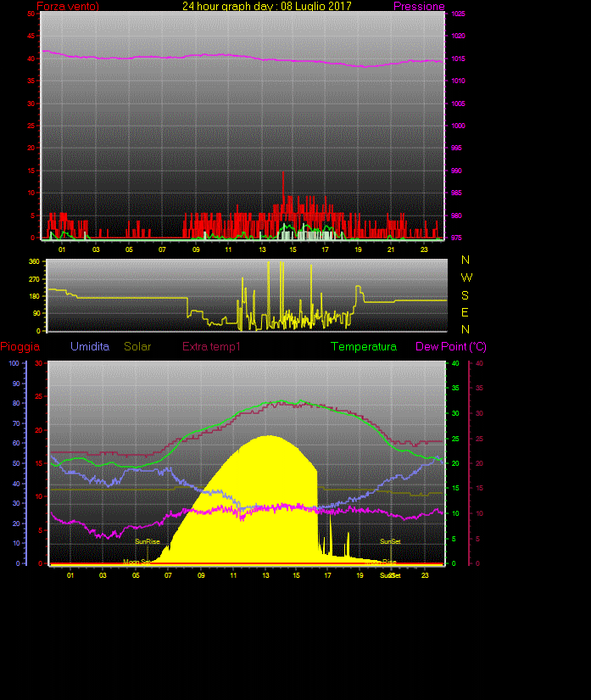Click the 'S' wind direction label
Image resolution: width=591 pixels, height=700 pixels.
(465, 295)
